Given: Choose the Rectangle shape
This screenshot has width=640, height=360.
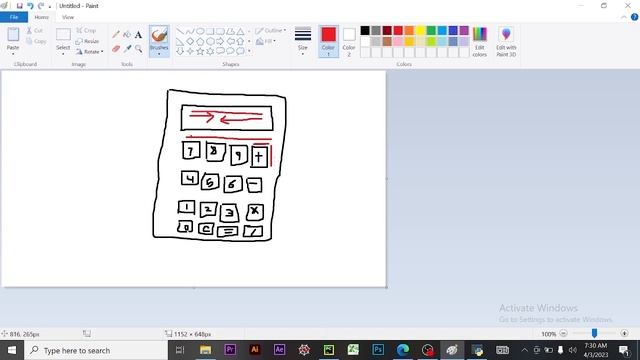Looking at the screenshot, I should [x=210, y=31].
